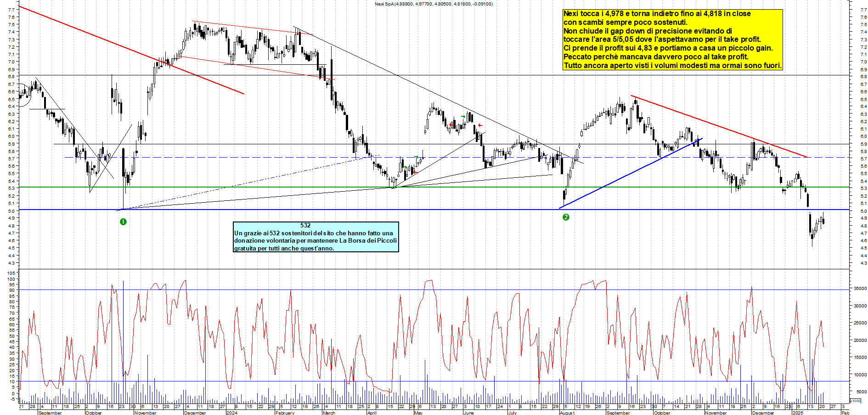This screenshot has width=868, height=415.
Task: Select the line 'Nexi tocca i 4,978 e torna indietro'
Action: (x=657, y=14)
